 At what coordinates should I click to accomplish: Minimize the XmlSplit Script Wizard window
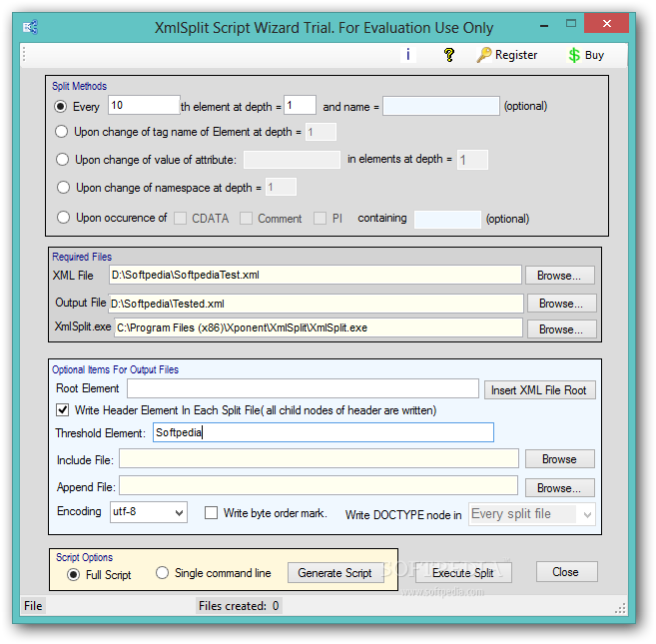pyautogui.click(x=544, y=25)
